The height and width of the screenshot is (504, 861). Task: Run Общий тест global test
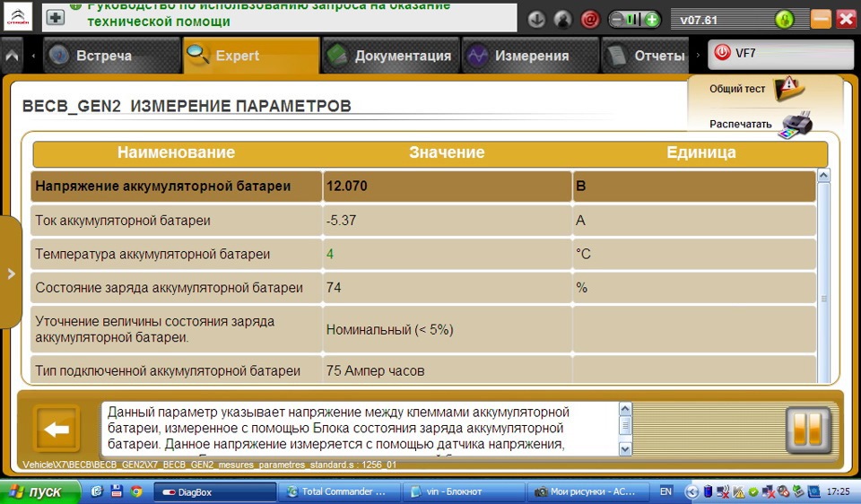tap(758, 89)
